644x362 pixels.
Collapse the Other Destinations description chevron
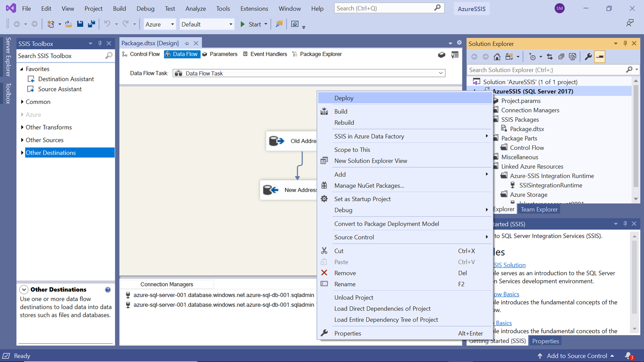[24, 290]
